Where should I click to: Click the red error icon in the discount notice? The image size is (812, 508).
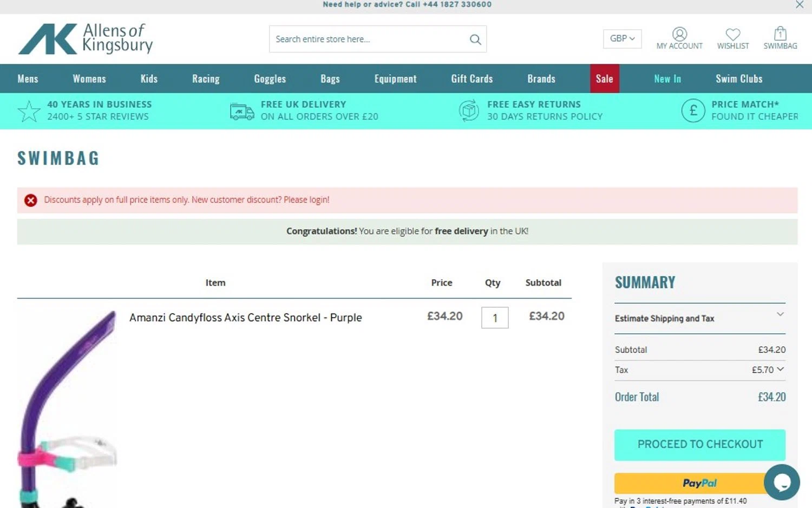[x=31, y=200]
